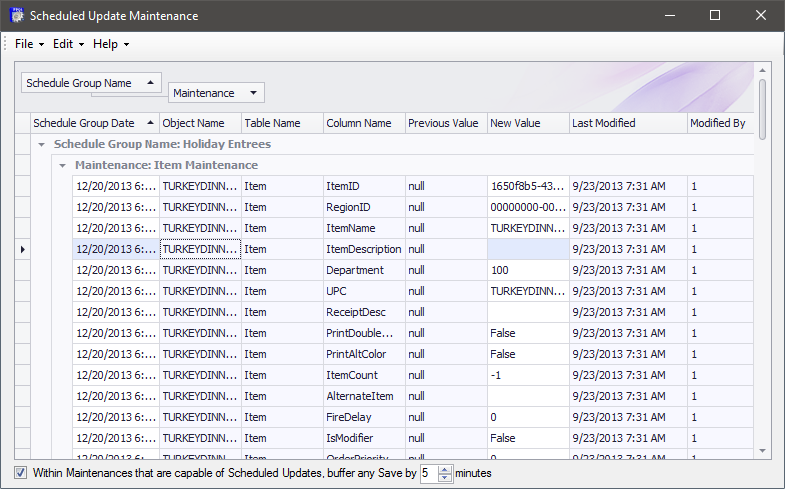
Task: Sort by Object Name column header
Action: tap(200, 123)
